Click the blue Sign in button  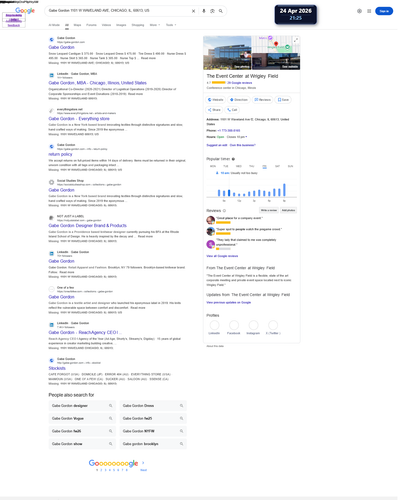(x=384, y=11)
